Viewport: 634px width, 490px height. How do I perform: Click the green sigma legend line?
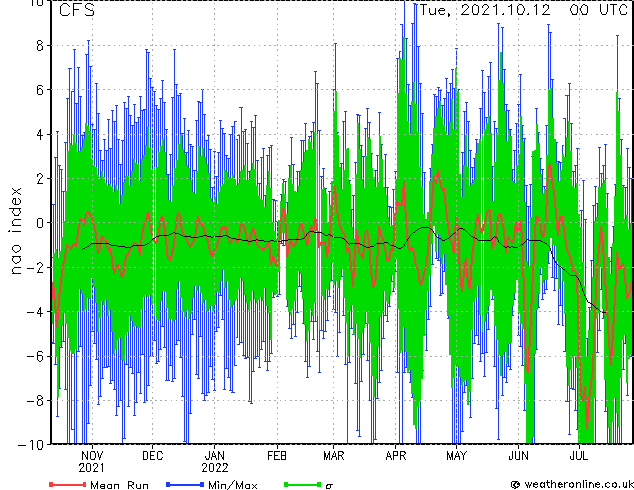point(302,484)
